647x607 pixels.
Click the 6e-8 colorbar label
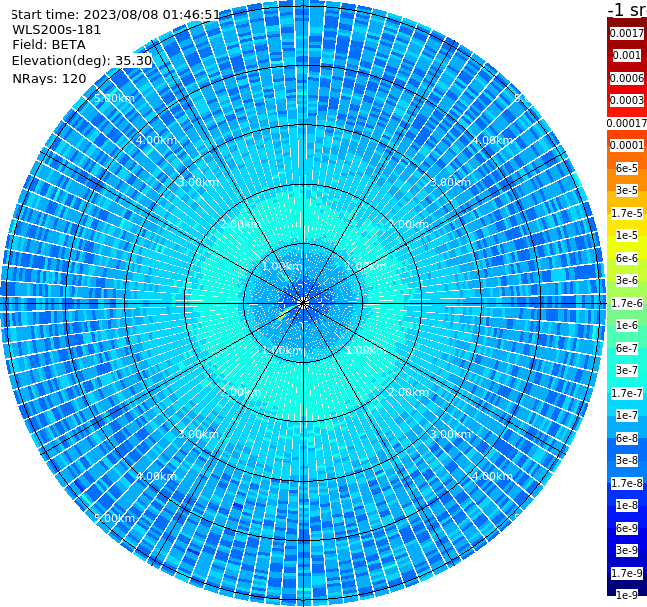627,438
